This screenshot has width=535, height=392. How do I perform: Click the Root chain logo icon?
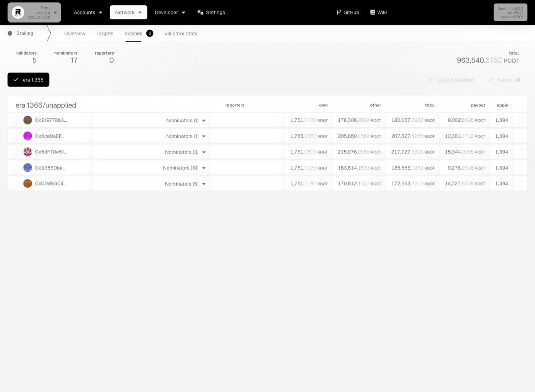click(18, 13)
